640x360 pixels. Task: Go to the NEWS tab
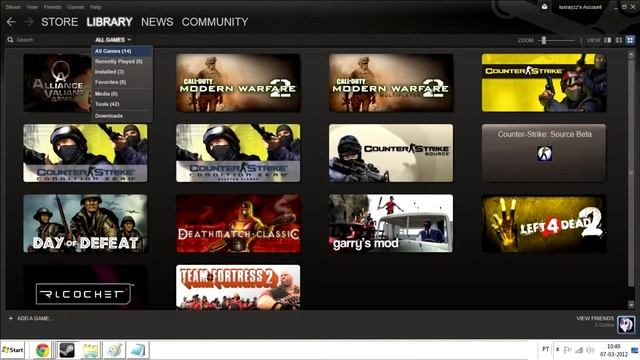click(x=157, y=22)
